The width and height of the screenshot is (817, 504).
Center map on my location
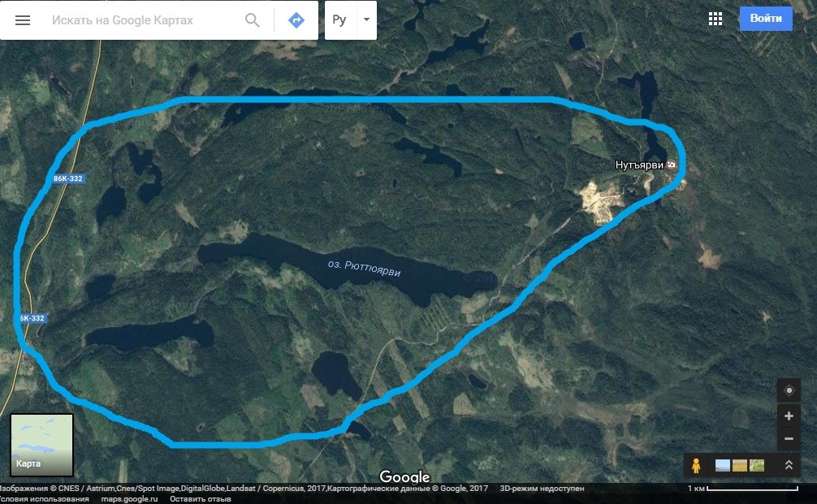[789, 390]
